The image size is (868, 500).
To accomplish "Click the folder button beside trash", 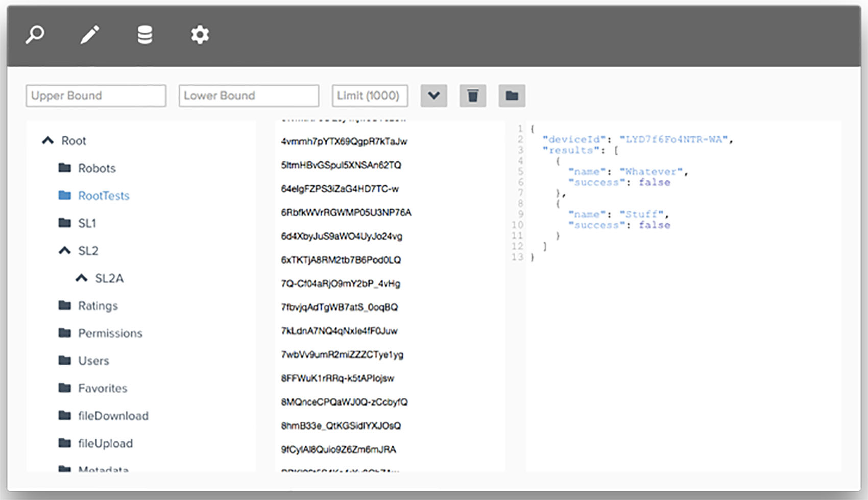I will click(512, 96).
